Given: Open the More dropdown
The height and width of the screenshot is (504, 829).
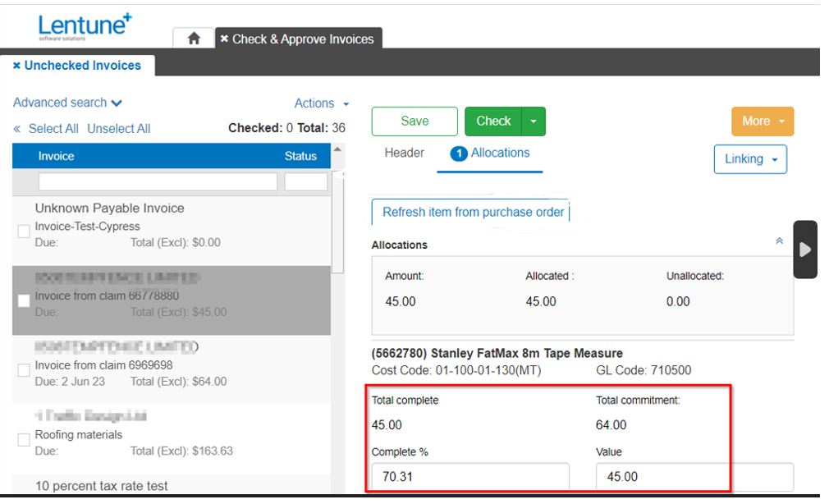Looking at the screenshot, I should point(762,121).
